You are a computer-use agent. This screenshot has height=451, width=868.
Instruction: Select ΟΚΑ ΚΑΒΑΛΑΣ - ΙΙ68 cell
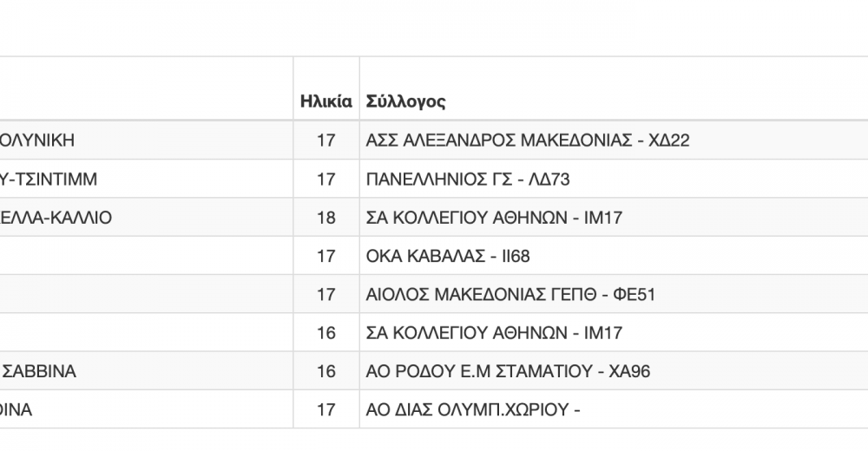point(448,256)
